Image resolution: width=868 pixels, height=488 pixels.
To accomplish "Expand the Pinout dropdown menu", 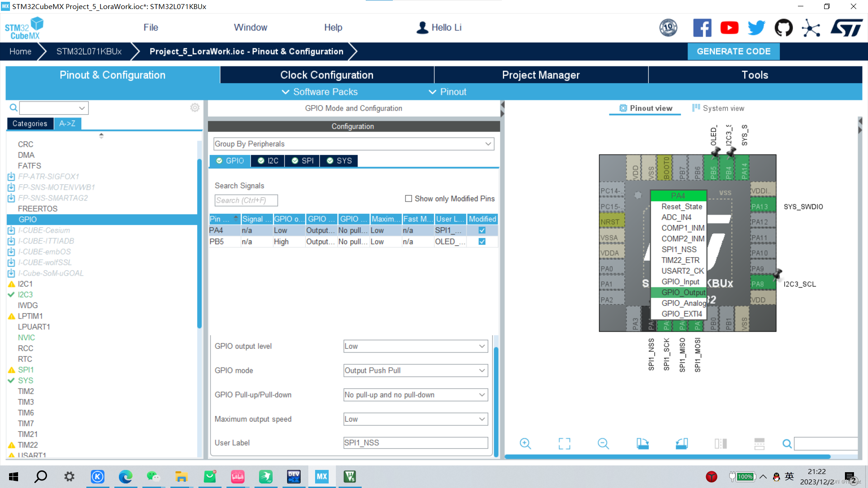I will click(x=448, y=92).
